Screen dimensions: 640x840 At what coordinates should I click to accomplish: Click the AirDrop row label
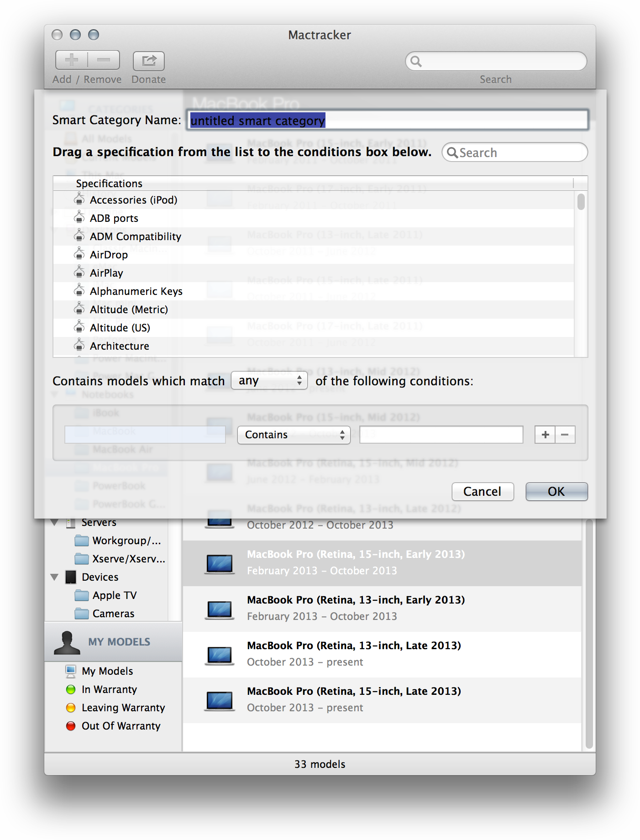[109, 255]
